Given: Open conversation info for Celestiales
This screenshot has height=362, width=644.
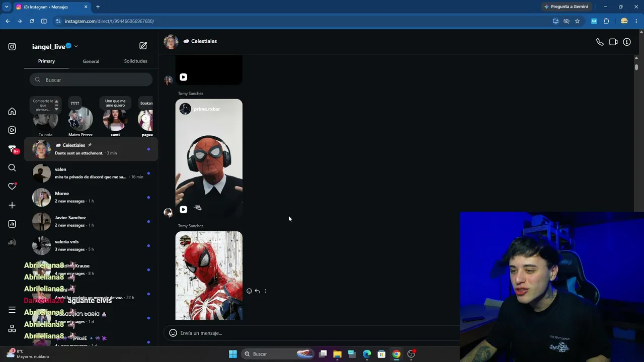Looking at the screenshot, I should click(x=627, y=42).
